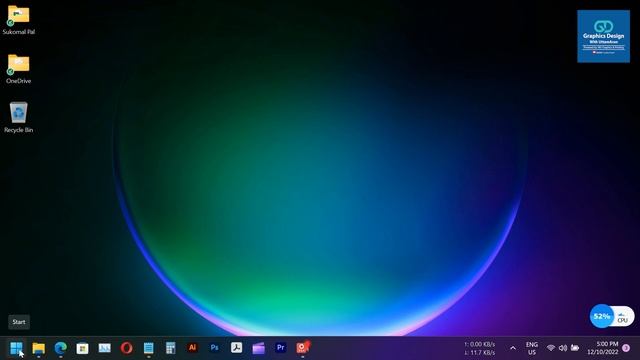The image size is (640, 360).
Task: Open Wi-Fi network settings in tray
Action: [551, 348]
